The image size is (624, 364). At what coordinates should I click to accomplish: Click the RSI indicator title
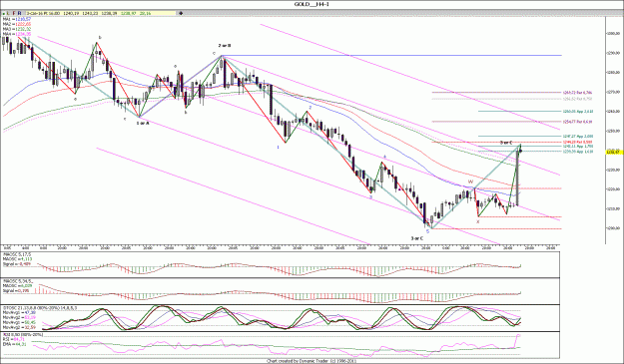click(23, 335)
